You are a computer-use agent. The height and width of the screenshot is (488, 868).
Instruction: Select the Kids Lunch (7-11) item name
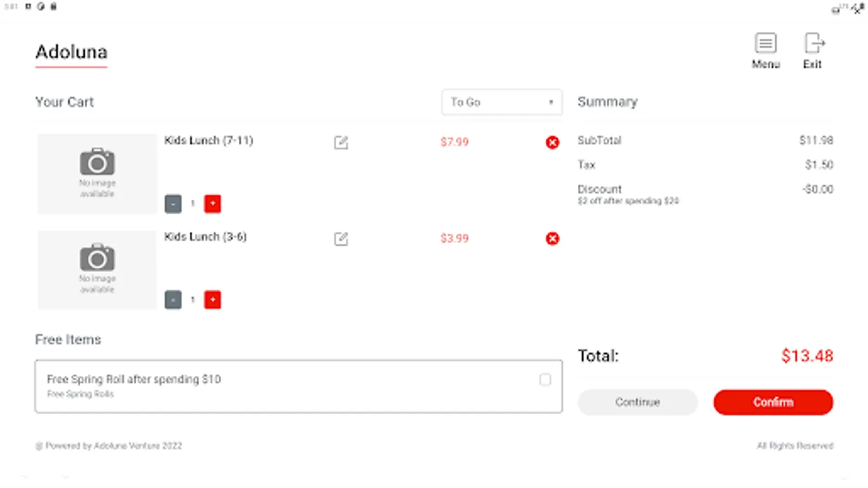click(x=209, y=140)
